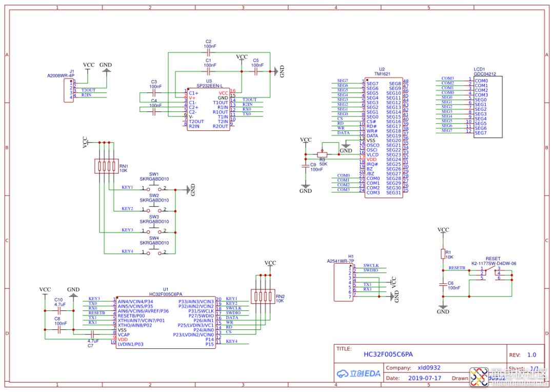Screen dimensions: 554x392
Task: Click the EasyEDA logo in title block
Action: [358, 374]
